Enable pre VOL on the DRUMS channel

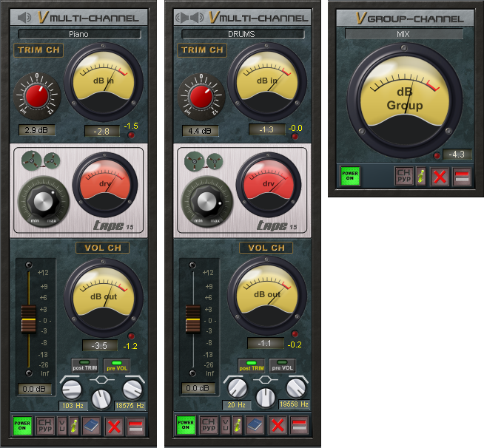pyautogui.click(x=281, y=364)
